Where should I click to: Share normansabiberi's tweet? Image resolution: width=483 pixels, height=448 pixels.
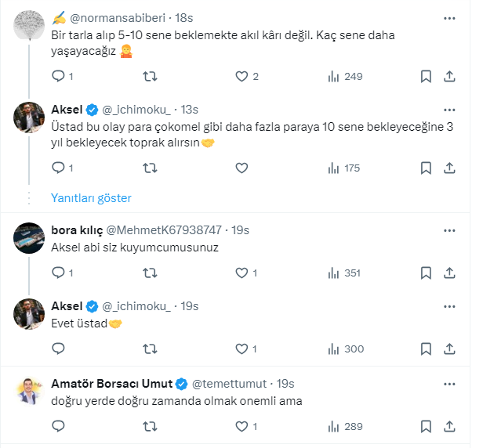click(449, 77)
